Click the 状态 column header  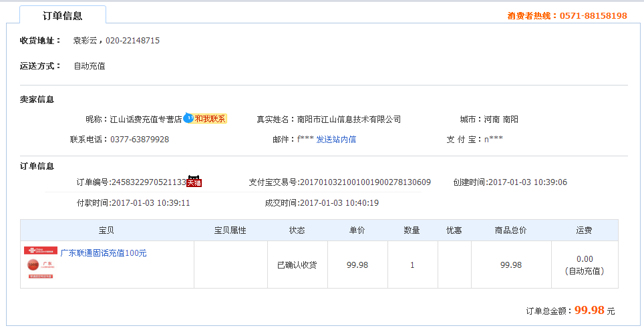(297, 230)
